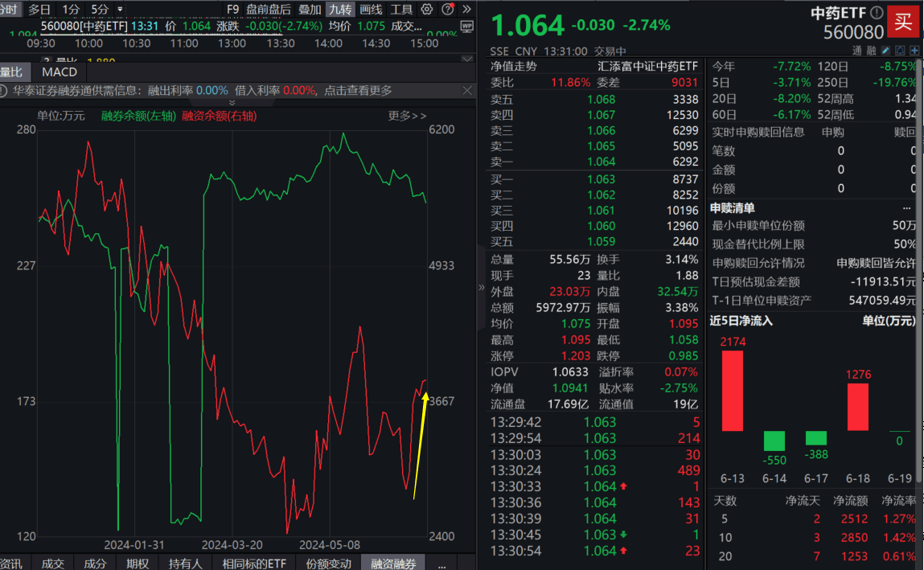
Task: Toggle 盘前盘后 display
Action: [x=269, y=10]
